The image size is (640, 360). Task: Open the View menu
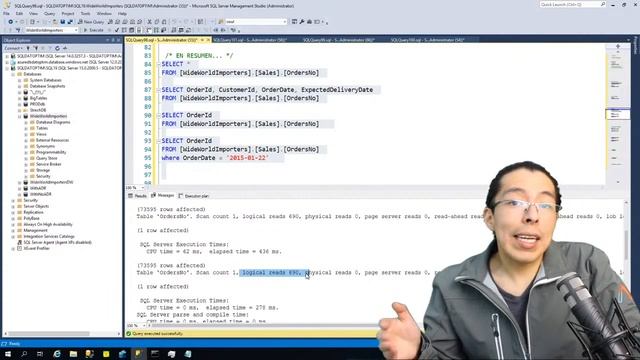click(x=33, y=13)
